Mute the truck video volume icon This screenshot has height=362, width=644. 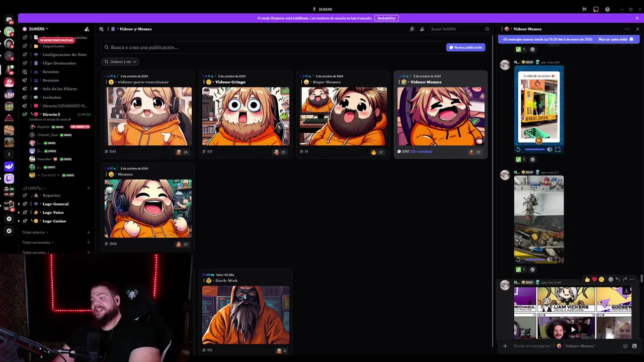click(549, 149)
